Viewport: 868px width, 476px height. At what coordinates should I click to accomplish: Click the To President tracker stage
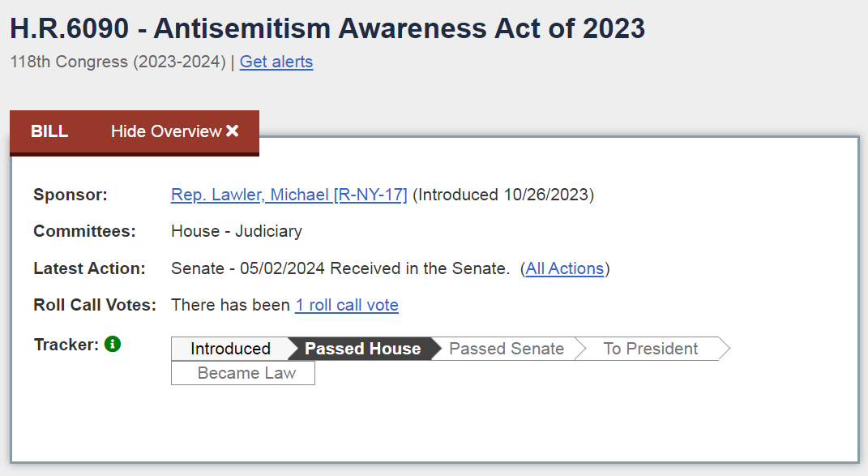tap(651, 349)
